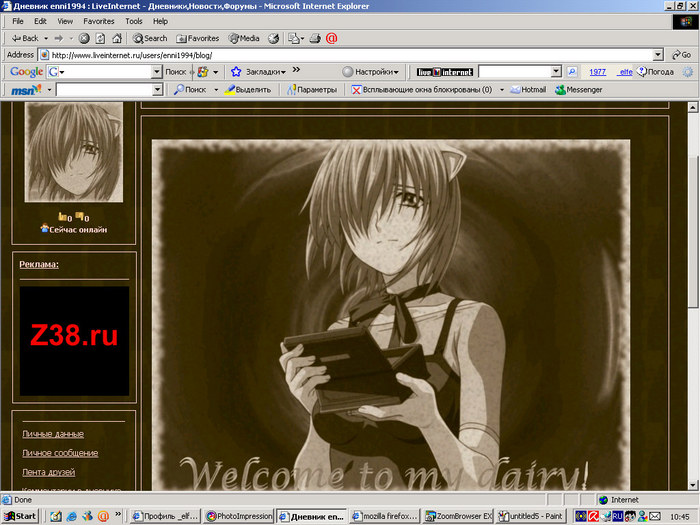Switch to Профиль _elf taskbar window
This screenshot has width=700, height=525.
click(x=166, y=516)
